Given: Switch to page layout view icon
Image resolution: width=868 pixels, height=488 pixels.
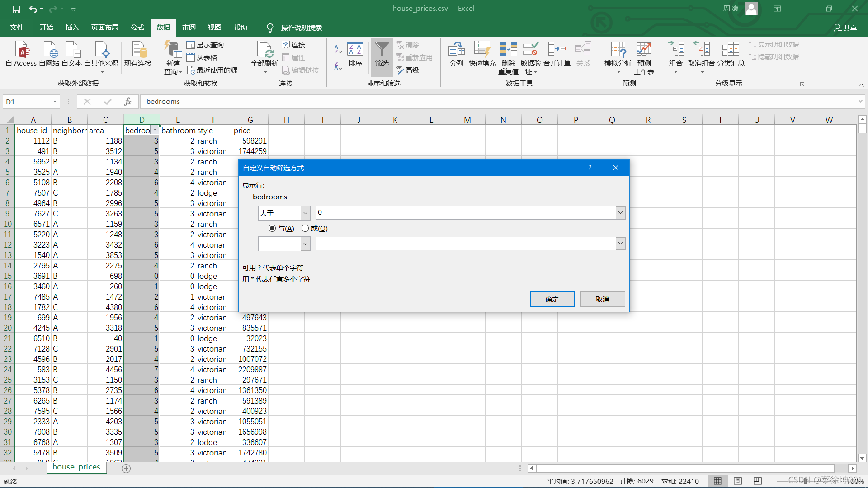Looking at the screenshot, I should 738,481.
